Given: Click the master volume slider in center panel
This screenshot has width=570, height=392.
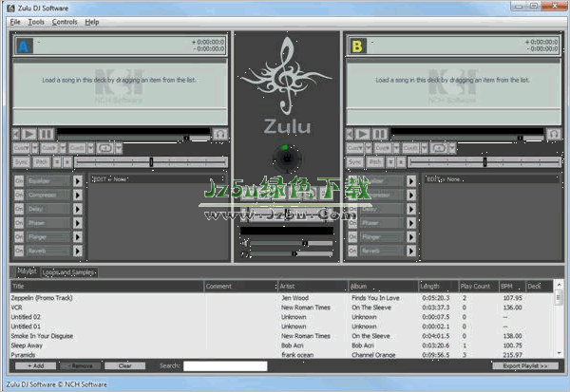Looking at the screenshot, I should [292, 243].
